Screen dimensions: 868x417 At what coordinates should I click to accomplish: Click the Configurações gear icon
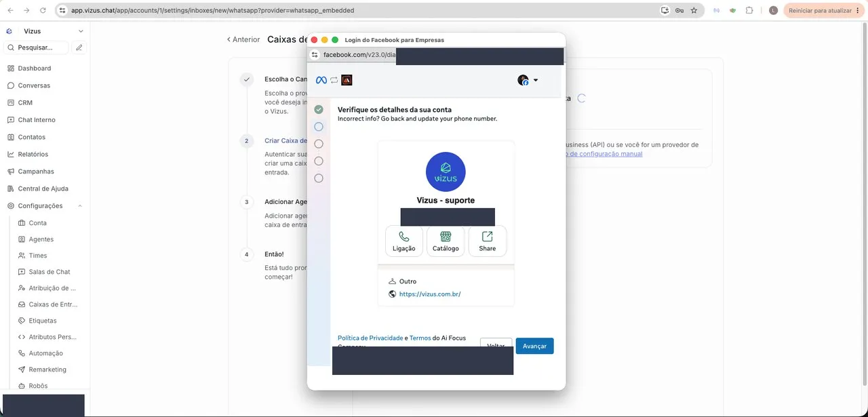pos(11,206)
